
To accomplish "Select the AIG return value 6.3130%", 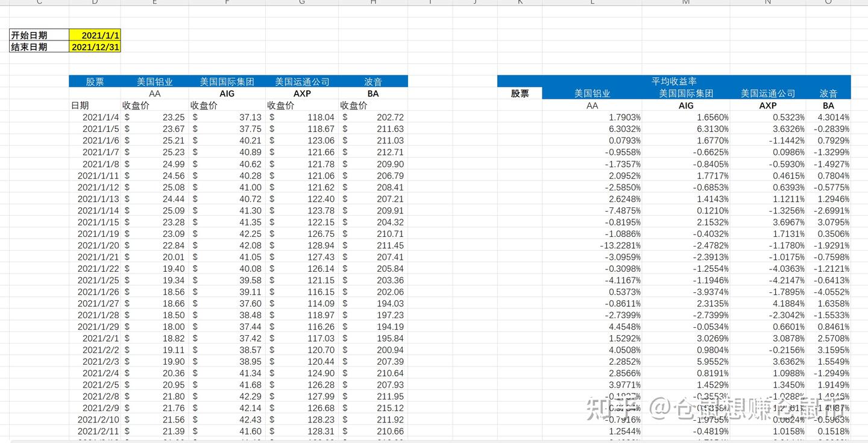I will [686, 128].
